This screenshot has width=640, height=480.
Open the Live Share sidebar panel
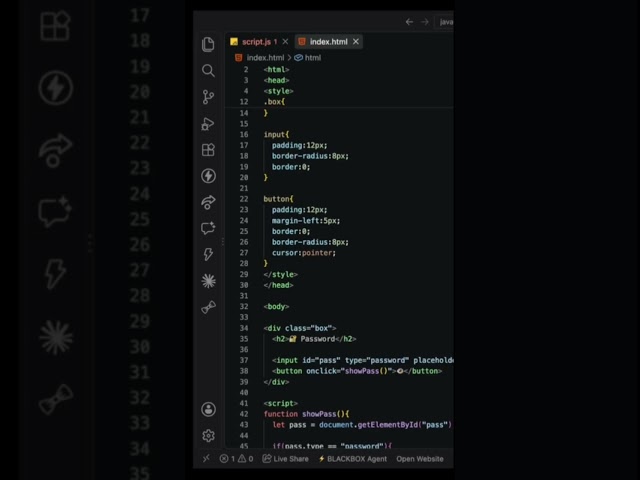coord(208,202)
